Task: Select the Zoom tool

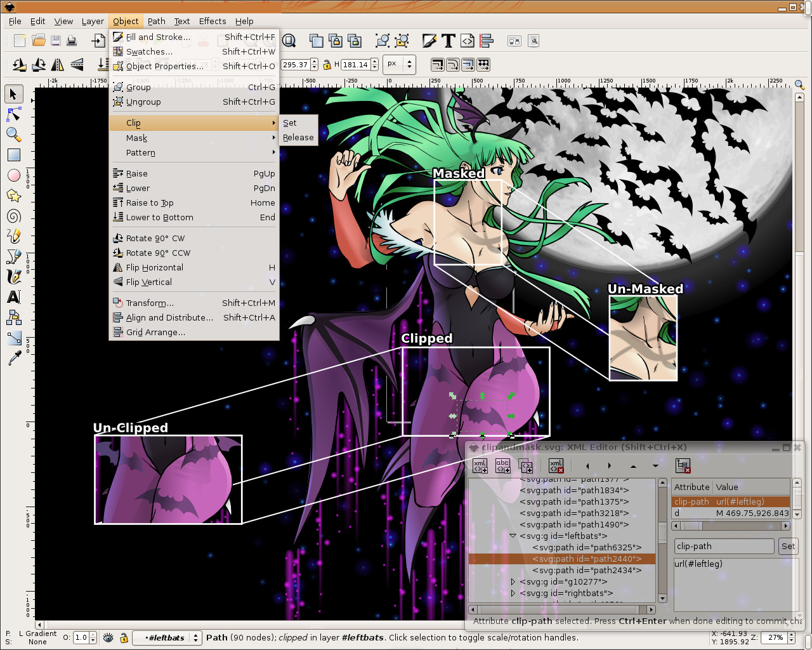Action: click(13, 135)
